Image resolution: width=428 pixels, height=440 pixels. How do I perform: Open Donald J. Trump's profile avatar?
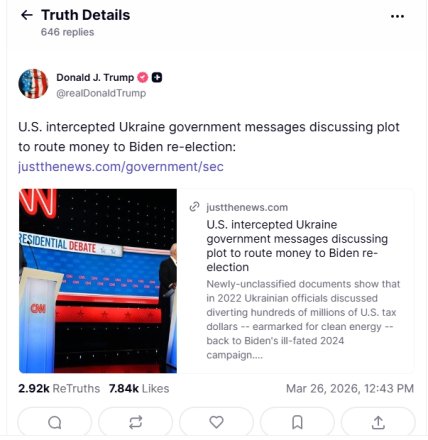[33, 84]
